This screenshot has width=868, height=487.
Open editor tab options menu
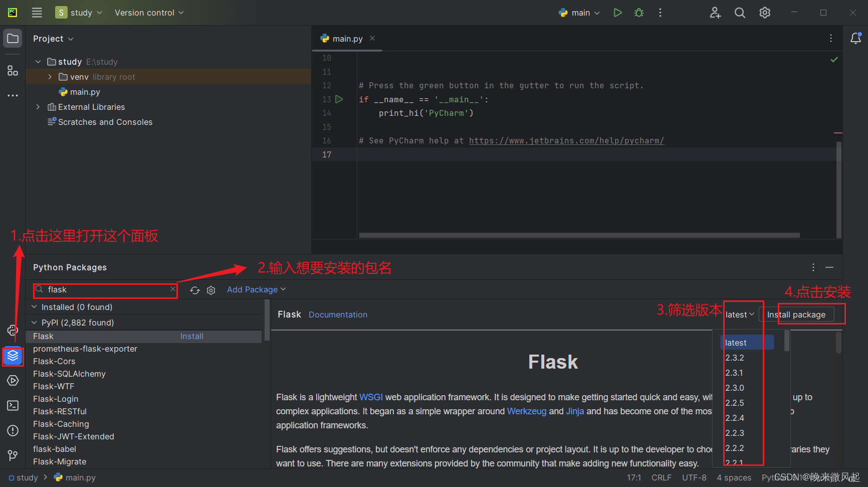(x=831, y=38)
